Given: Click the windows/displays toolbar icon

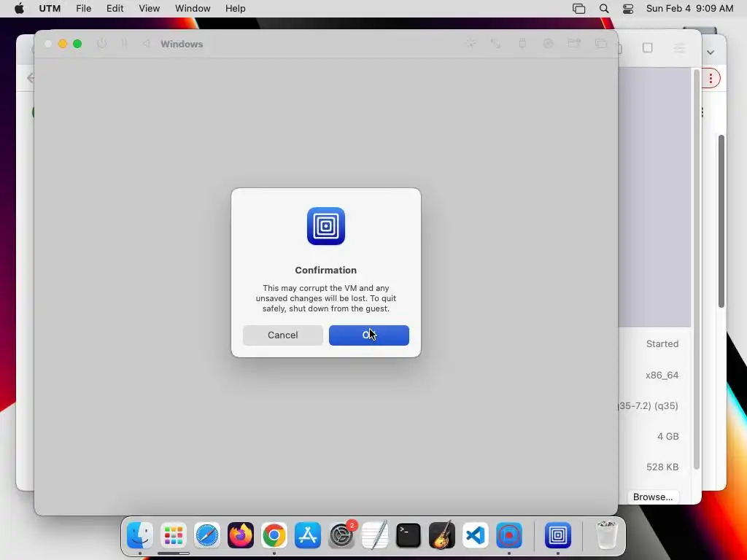Looking at the screenshot, I should 601,44.
